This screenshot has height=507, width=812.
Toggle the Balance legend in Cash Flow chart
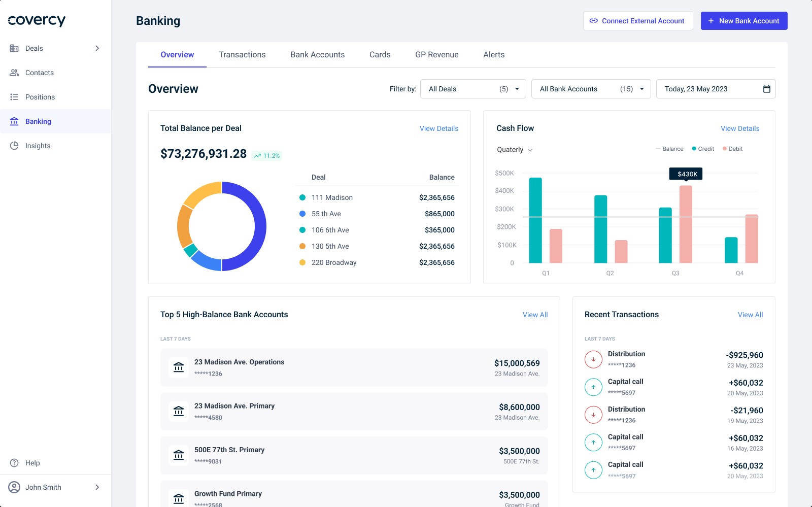coord(670,149)
